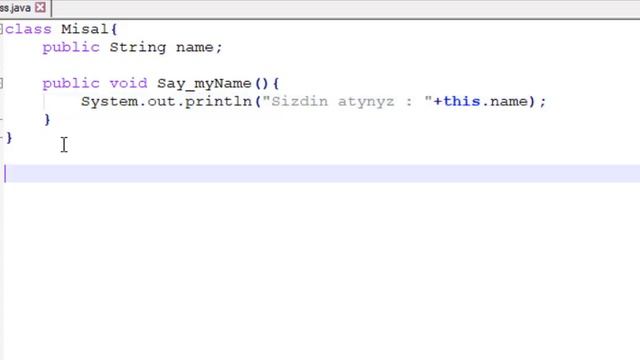This screenshot has width=640, height=360.
Task: Click 'public' before void
Action: coord(71,84)
